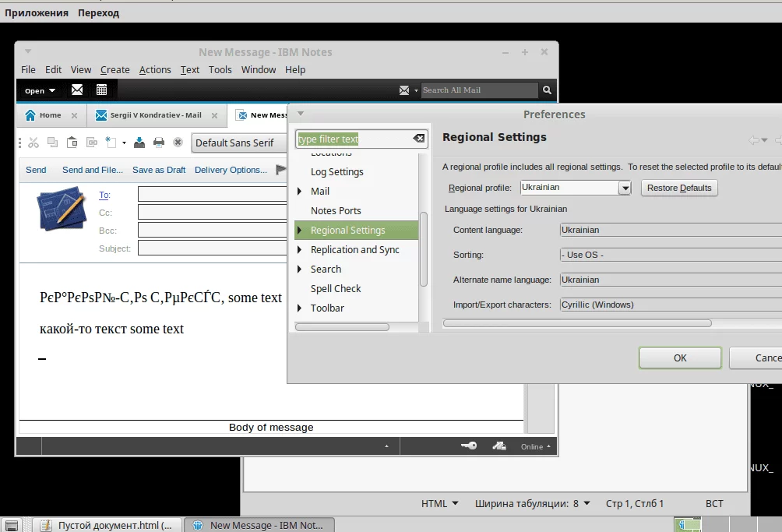Click the Restore Defaults button
Viewport: 782px width, 532px height.
click(678, 188)
